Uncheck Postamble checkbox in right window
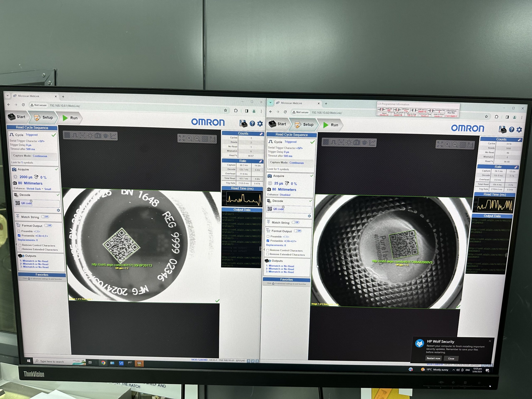Screen dimensions: 532x399 [x=268, y=241]
